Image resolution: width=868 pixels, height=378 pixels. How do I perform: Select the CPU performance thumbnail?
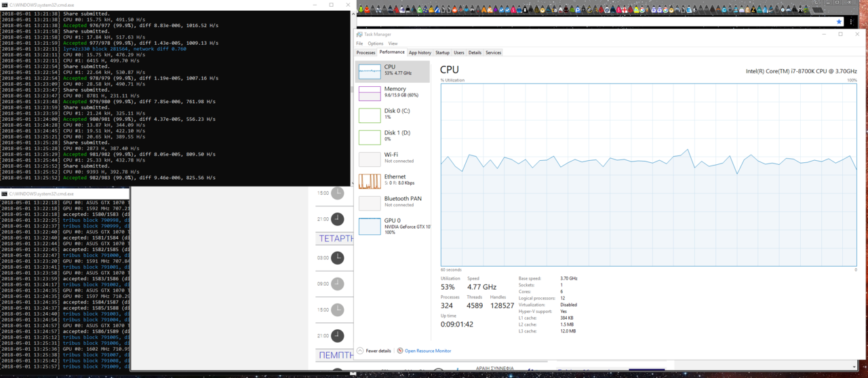[x=370, y=72]
